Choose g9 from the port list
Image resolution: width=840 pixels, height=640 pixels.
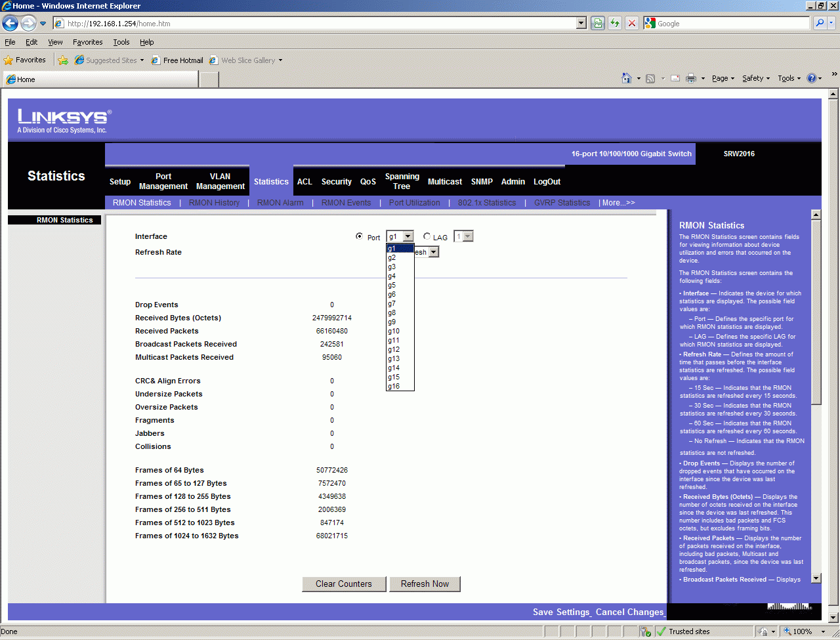(400, 322)
